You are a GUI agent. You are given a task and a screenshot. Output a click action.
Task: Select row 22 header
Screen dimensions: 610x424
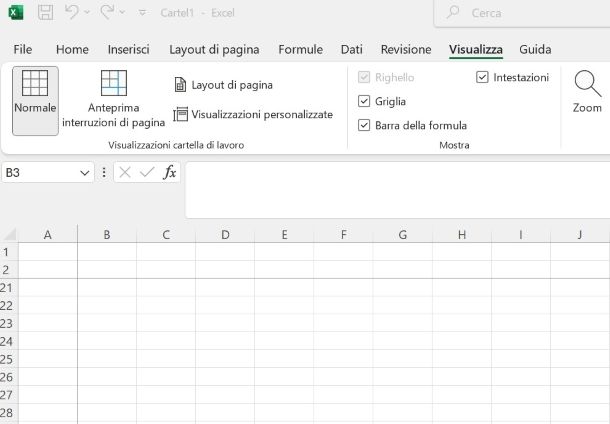click(x=9, y=306)
